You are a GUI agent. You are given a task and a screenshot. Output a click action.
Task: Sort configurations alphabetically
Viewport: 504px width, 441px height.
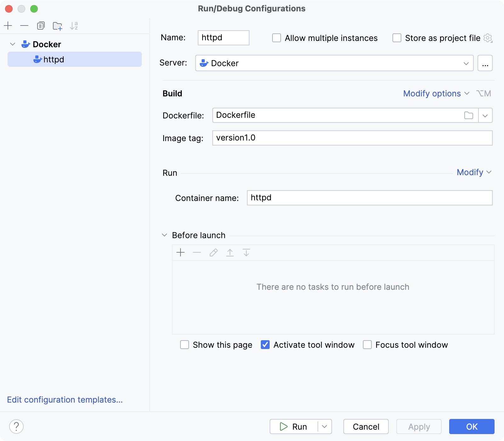(x=74, y=26)
